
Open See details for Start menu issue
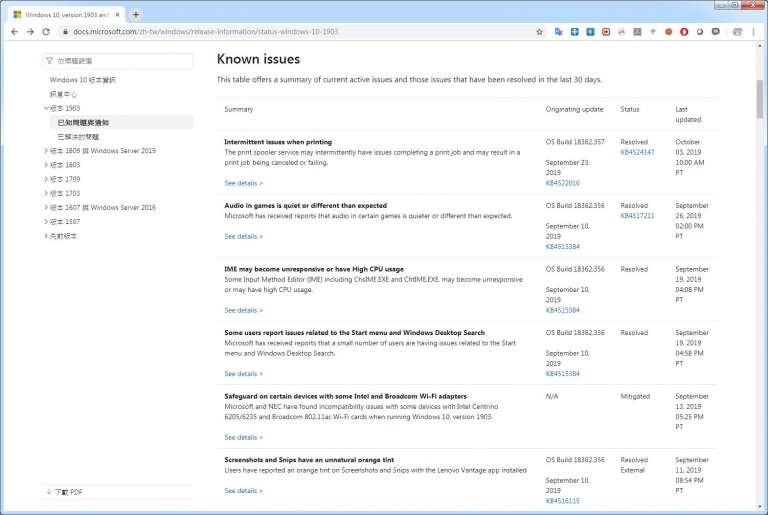243,374
